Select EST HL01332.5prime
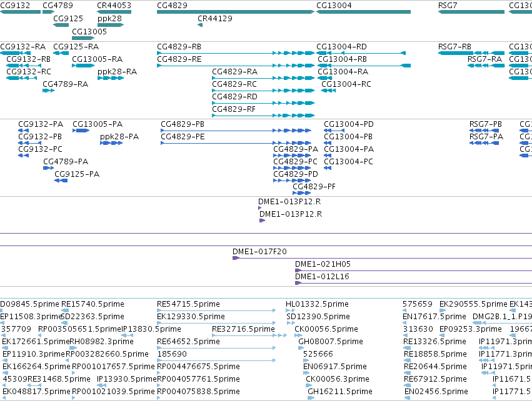 pos(317,304)
